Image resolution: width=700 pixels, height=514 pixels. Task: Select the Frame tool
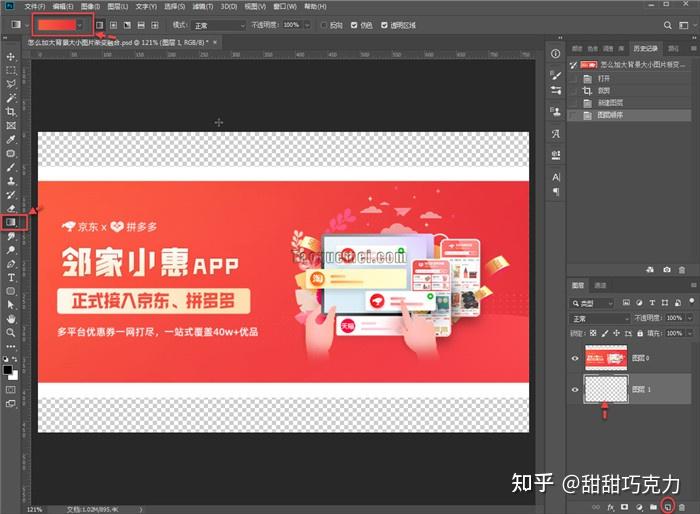tap(11, 125)
